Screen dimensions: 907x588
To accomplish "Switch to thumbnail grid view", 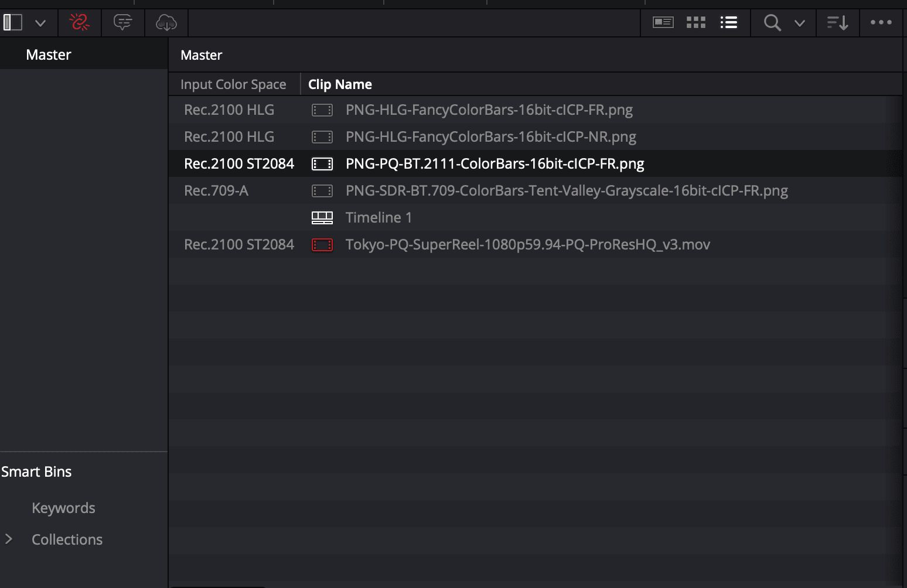I will coord(696,23).
